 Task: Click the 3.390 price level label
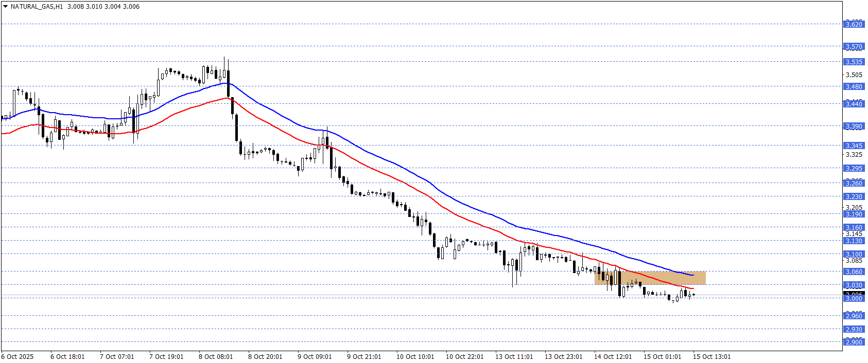tap(854, 126)
